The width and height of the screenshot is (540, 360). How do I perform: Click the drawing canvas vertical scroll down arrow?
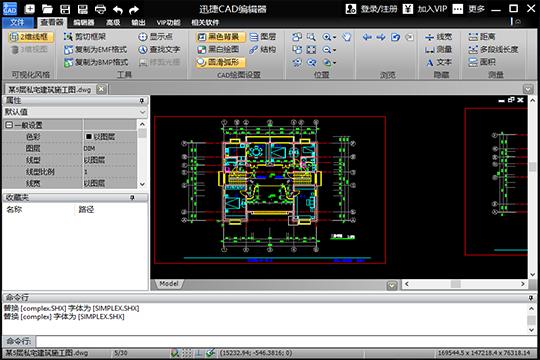click(532, 275)
